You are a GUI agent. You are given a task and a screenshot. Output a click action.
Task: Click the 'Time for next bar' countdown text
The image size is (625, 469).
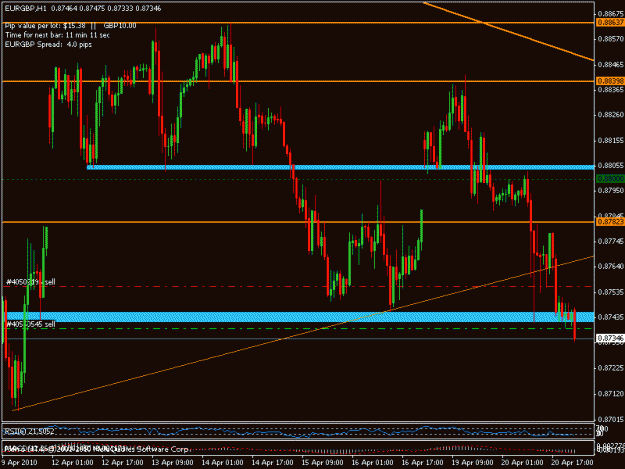coord(57,35)
